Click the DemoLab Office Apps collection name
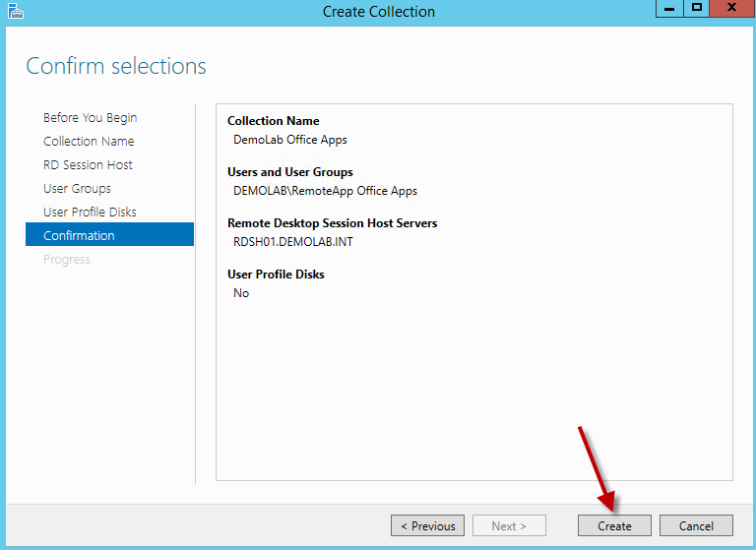The width and height of the screenshot is (756, 550). coord(289,140)
